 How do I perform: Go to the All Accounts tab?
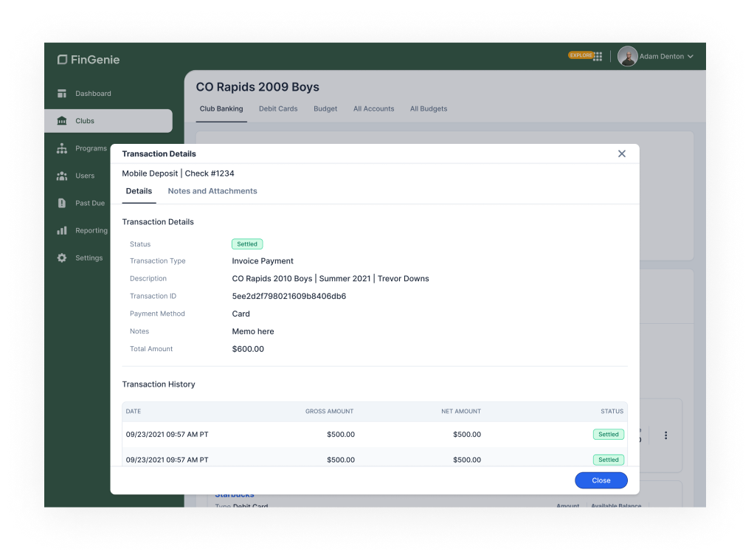coord(373,108)
